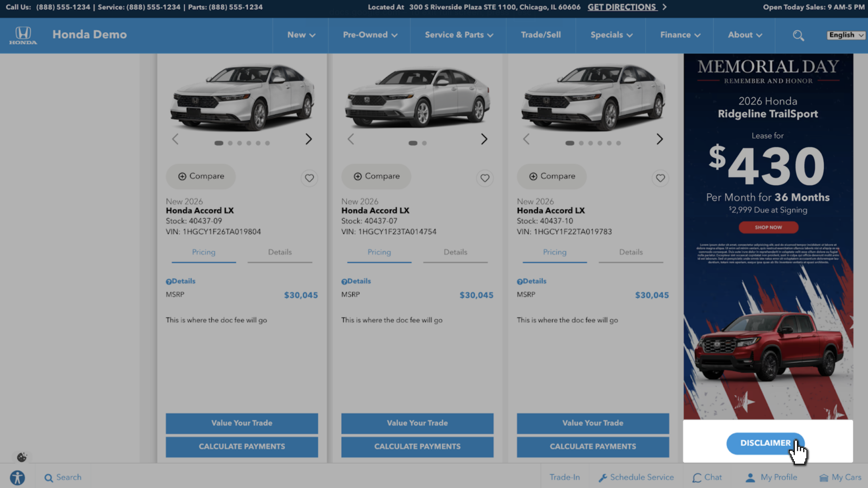This screenshot has height=488, width=868.
Task: Click the Memorial Day Ridgeline ad SHOP NOW
Action: 768,227
